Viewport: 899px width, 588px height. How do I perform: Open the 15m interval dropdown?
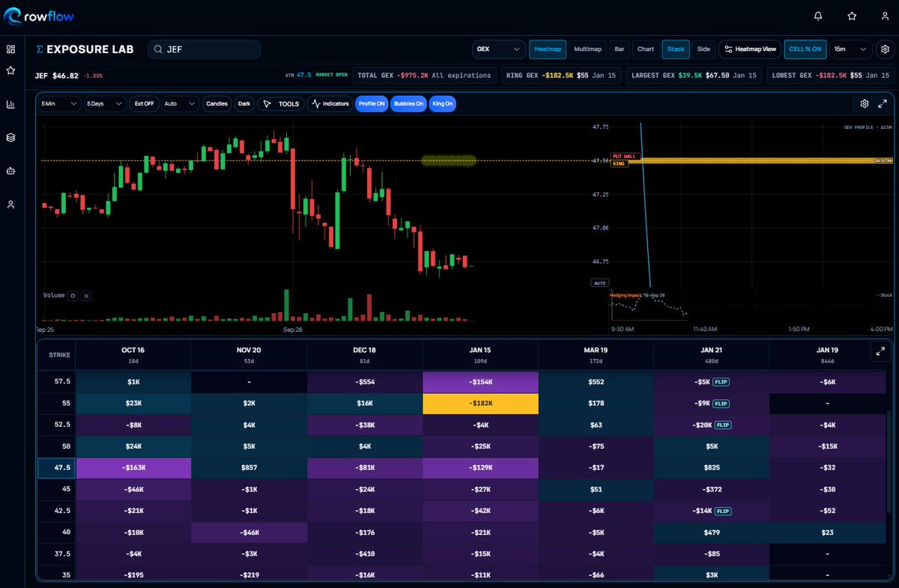click(851, 49)
